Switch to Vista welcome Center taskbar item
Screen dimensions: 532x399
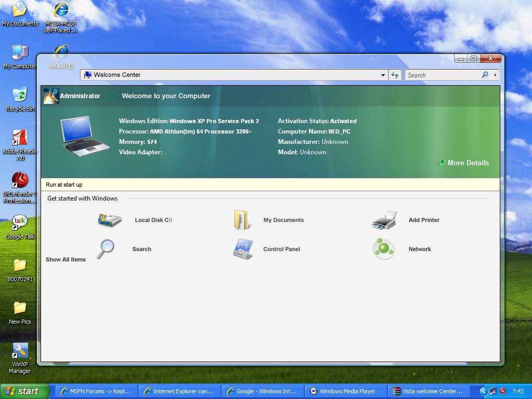point(429,391)
